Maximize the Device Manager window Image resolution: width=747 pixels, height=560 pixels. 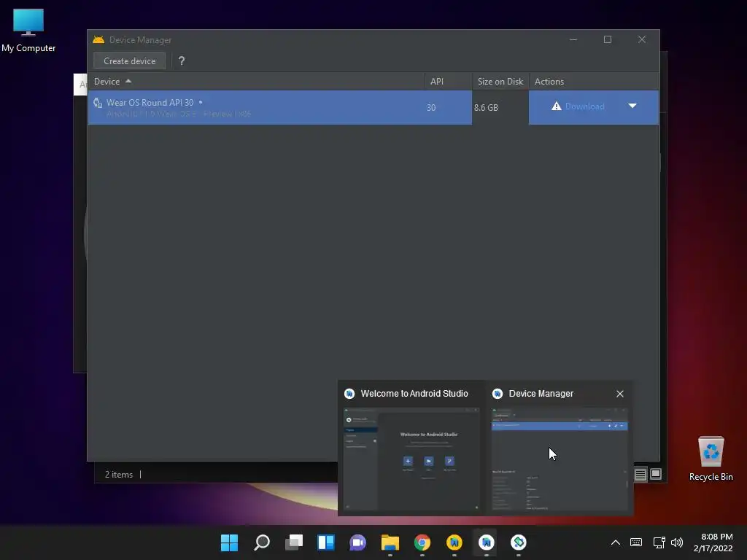608,39
